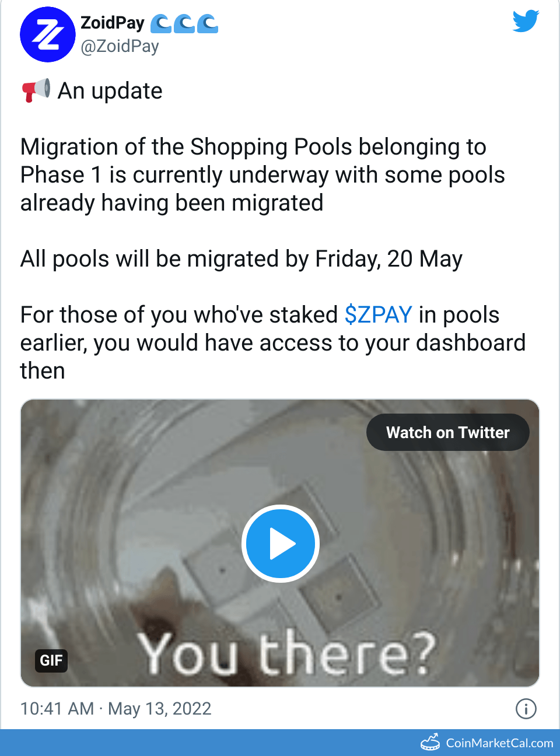Click the Migration of the Shopping Pools paragraph
Image resolution: width=560 pixels, height=756 pixels.
coord(262,175)
